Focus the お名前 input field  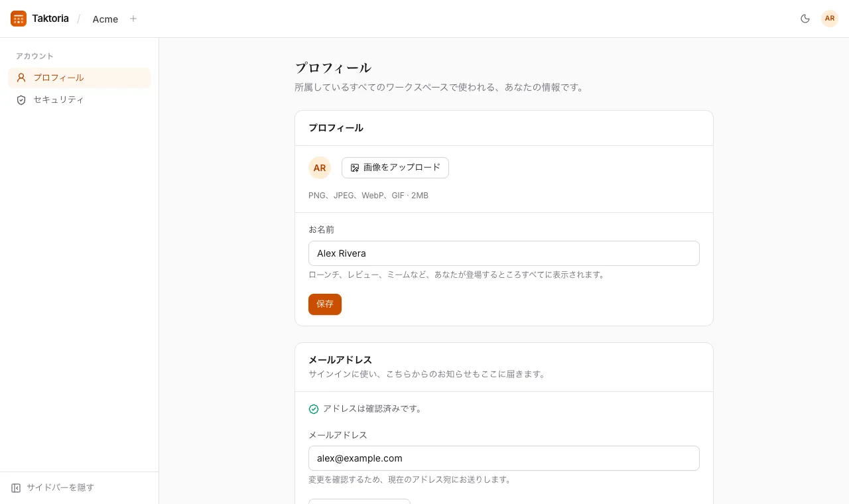504,253
